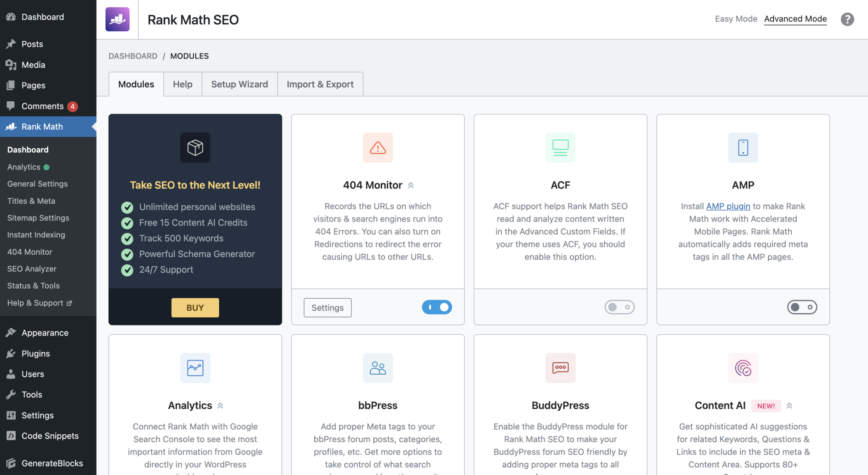Open the Import & Export tab
The height and width of the screenshot is (475, 868).
[x=320, y=84]
